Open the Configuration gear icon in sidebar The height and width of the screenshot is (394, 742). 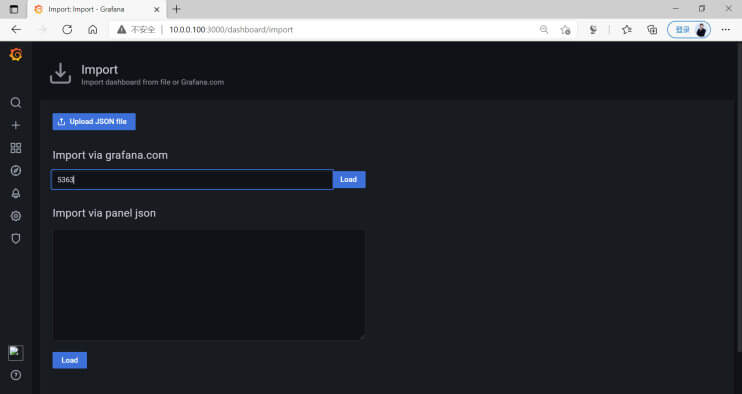tap(16, 216)
